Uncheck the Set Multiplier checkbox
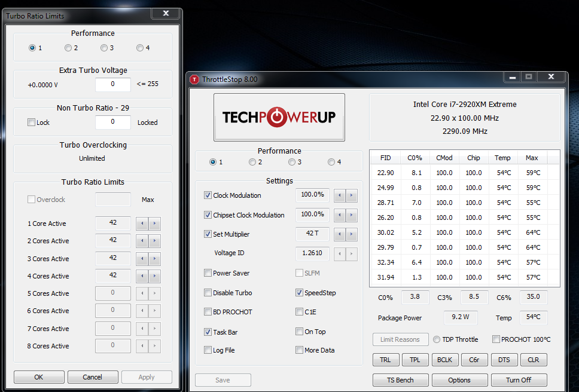The height and width of the screenshot is (392, 579). tap(208, 234)
